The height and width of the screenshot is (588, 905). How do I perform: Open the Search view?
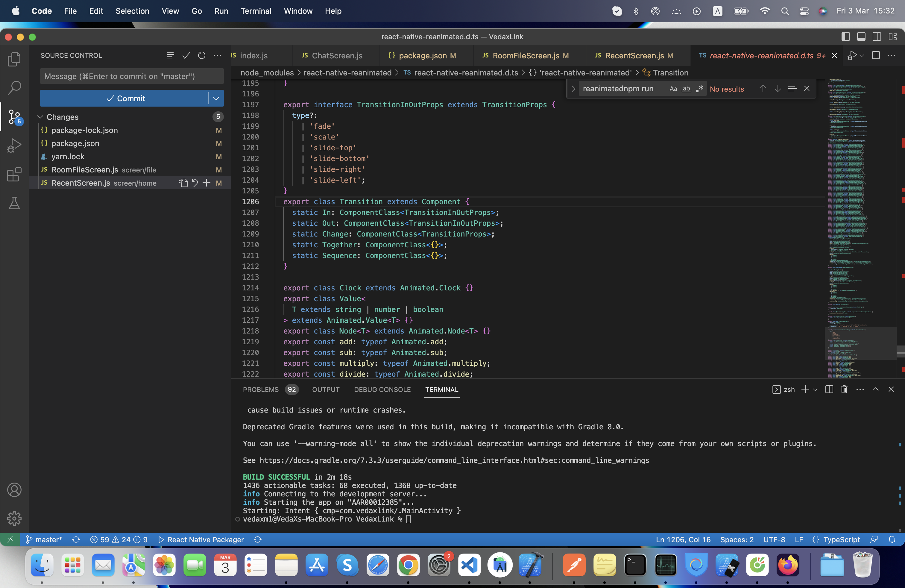click(14, 87)
